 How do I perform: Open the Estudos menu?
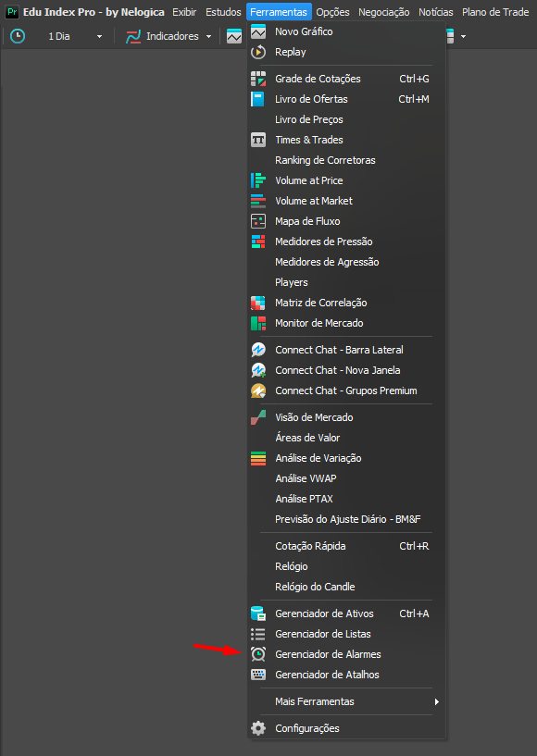[x=223, y=12]
